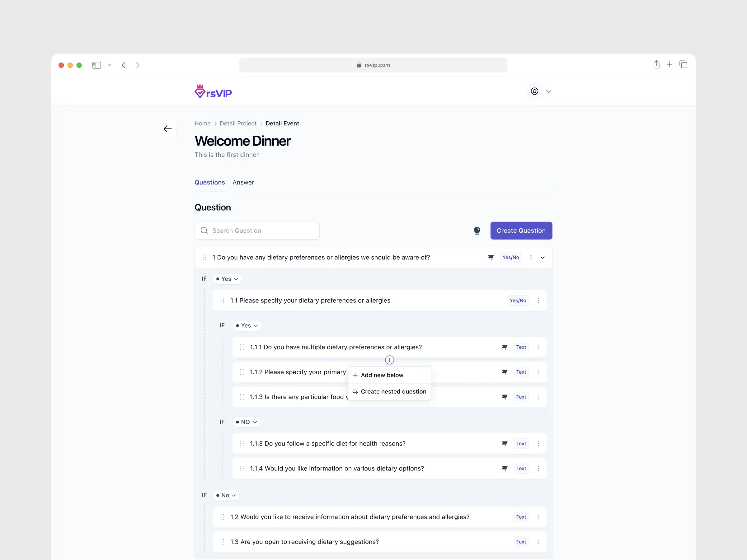Open Detail Project breadcrumb link

[238, 123]
